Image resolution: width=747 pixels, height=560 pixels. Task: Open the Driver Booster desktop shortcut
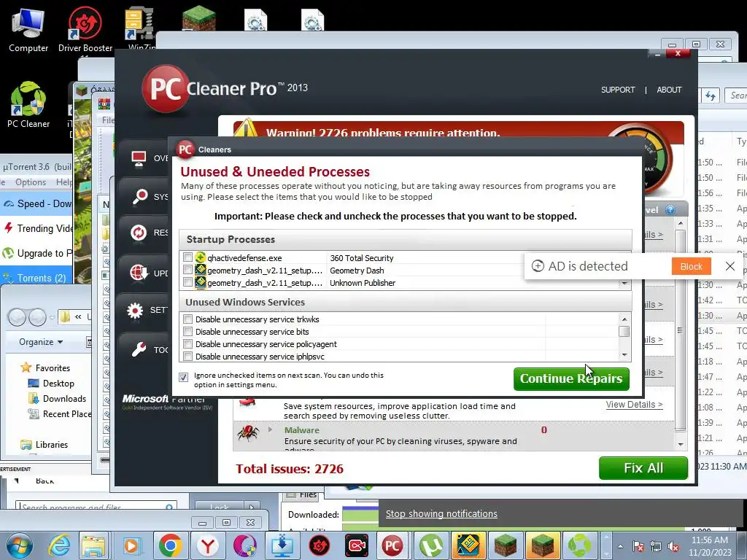pos(85,30)
